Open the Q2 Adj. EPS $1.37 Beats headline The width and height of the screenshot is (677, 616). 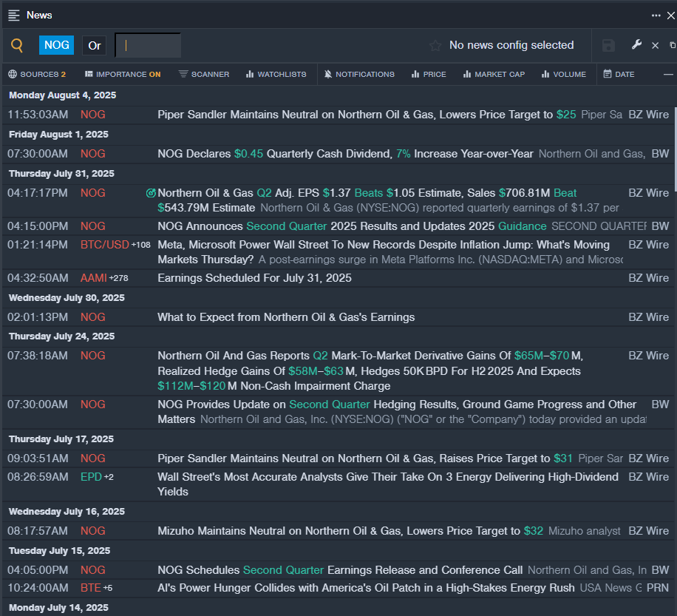[x=367, y=200]
